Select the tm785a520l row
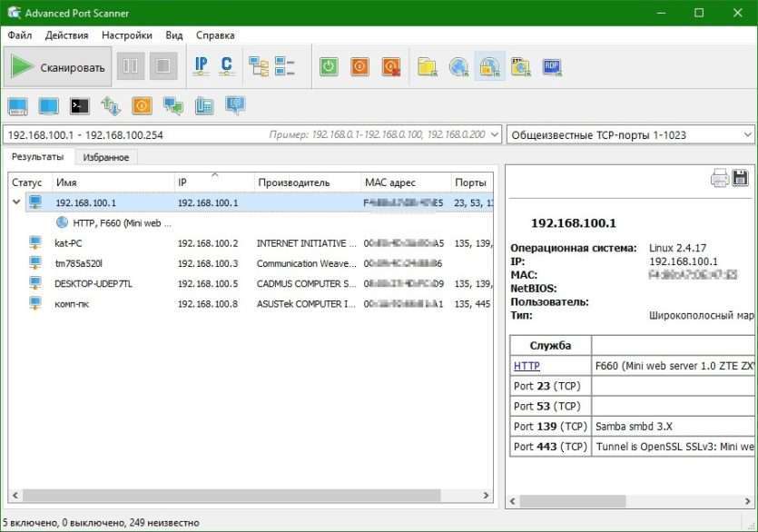This screenshot has width=758, height=532. 251,263
